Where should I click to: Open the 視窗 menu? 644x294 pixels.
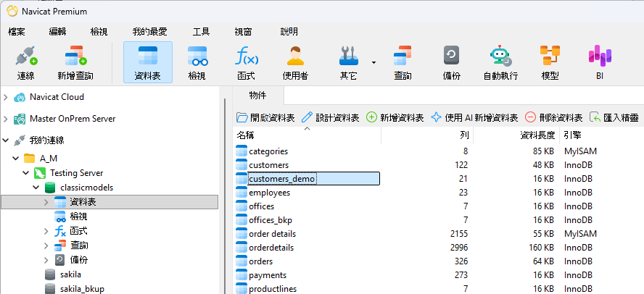tap(243, 32)
